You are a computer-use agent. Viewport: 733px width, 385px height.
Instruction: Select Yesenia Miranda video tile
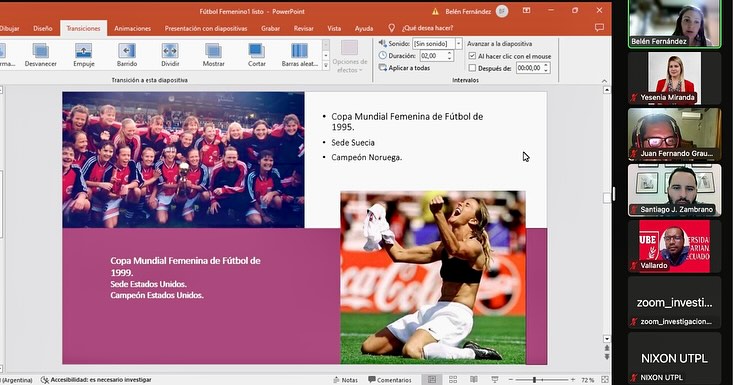[674, 78]
